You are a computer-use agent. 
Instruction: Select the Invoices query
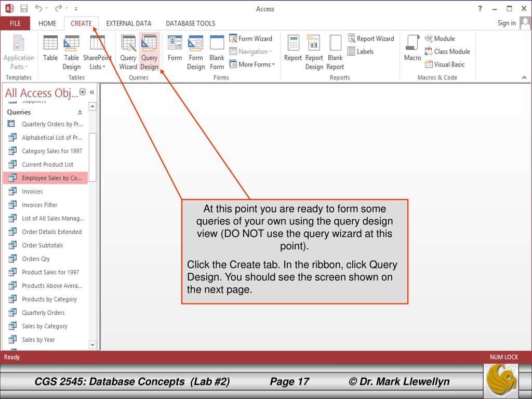[46, 191]
